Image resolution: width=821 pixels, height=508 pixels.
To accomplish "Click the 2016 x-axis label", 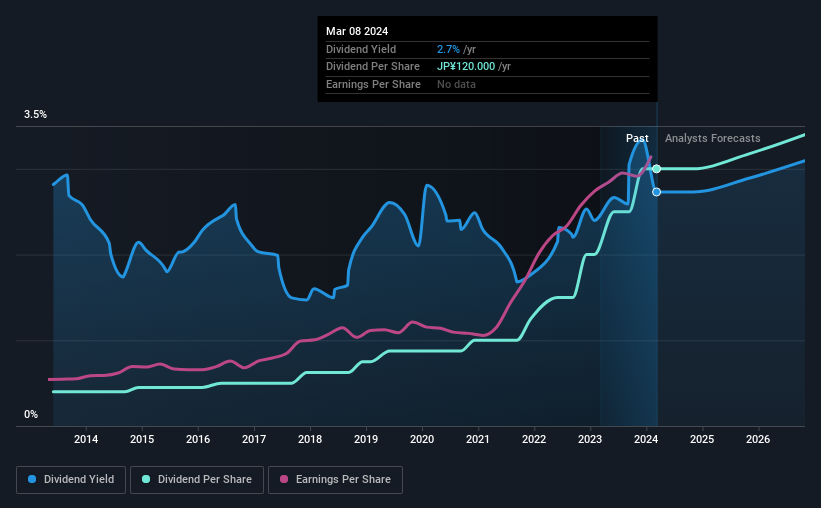I will pos(198,439).
